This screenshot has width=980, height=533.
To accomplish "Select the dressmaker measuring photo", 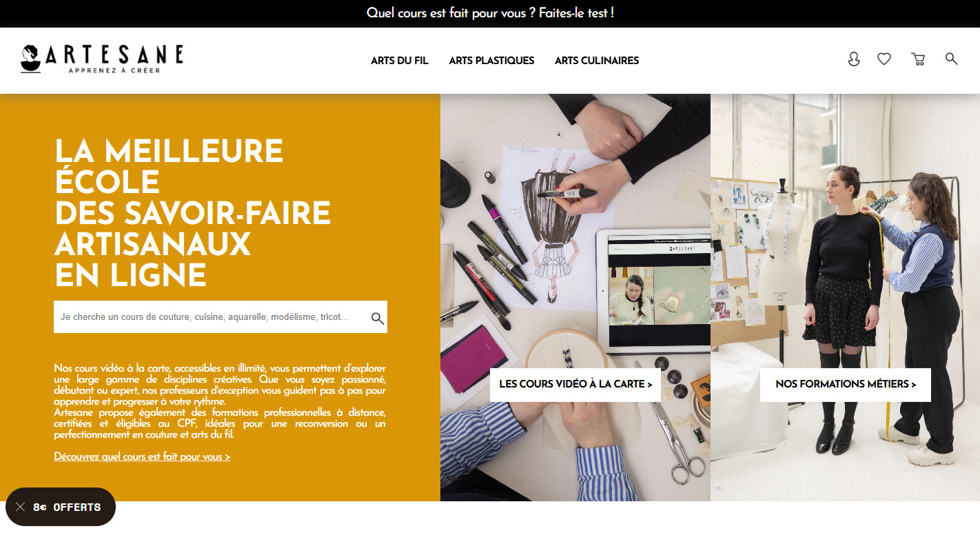I will tap(845, 297).
